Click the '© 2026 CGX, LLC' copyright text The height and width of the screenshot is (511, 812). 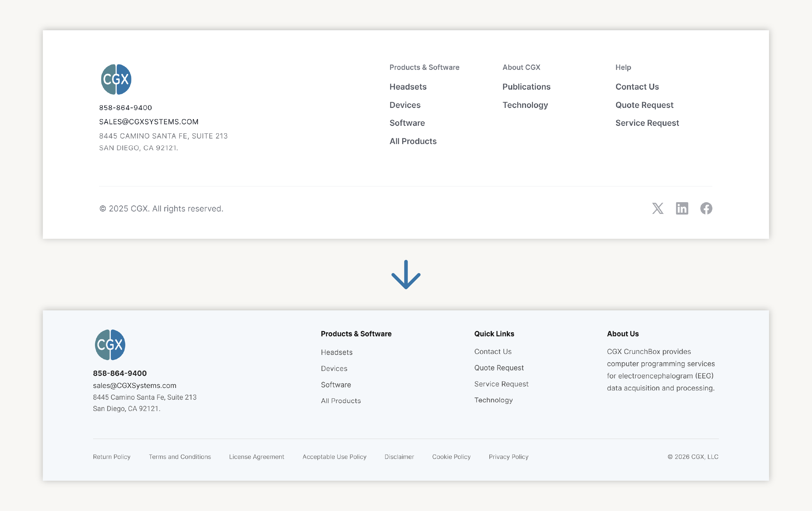[693, 457]
